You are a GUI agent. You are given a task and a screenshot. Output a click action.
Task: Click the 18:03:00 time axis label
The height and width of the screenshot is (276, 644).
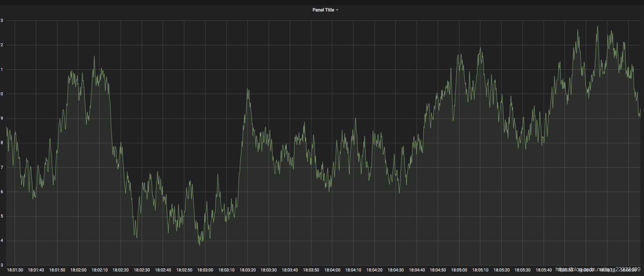(x=205, y=270)
